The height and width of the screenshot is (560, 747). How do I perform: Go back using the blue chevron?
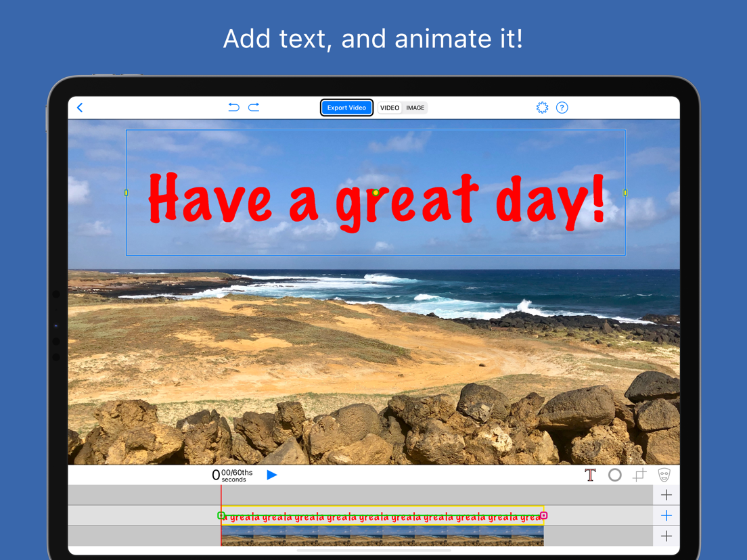(80, 108)
